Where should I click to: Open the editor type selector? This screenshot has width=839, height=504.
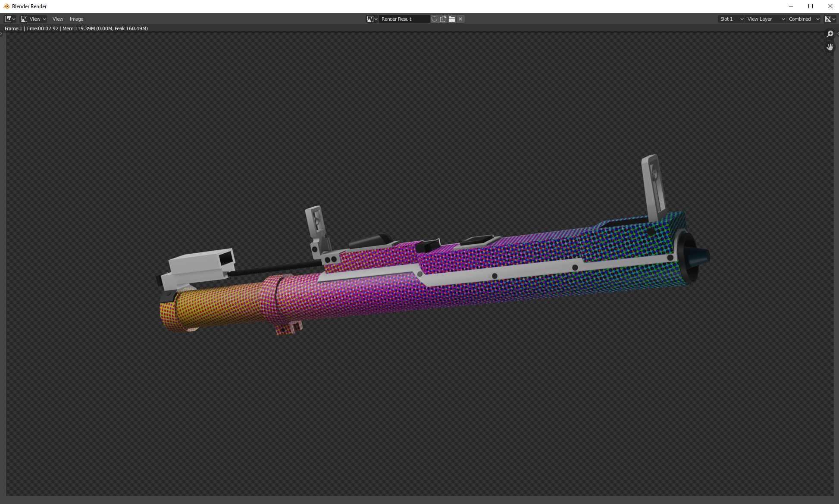point(10,19)
